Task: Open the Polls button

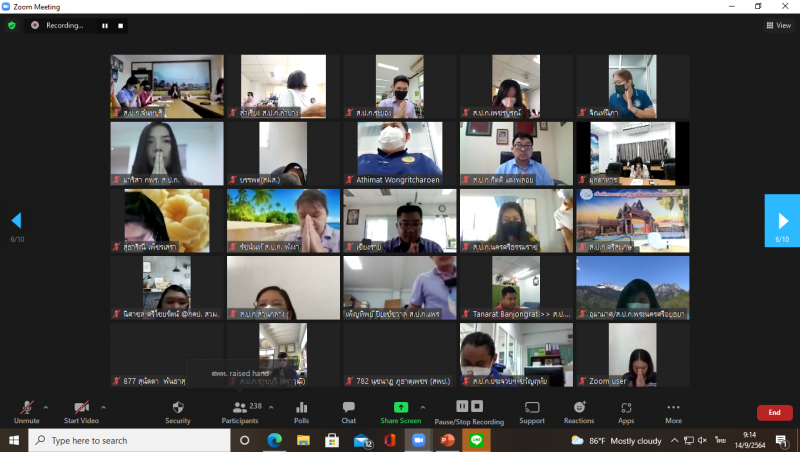Action: tap(302, 412)
